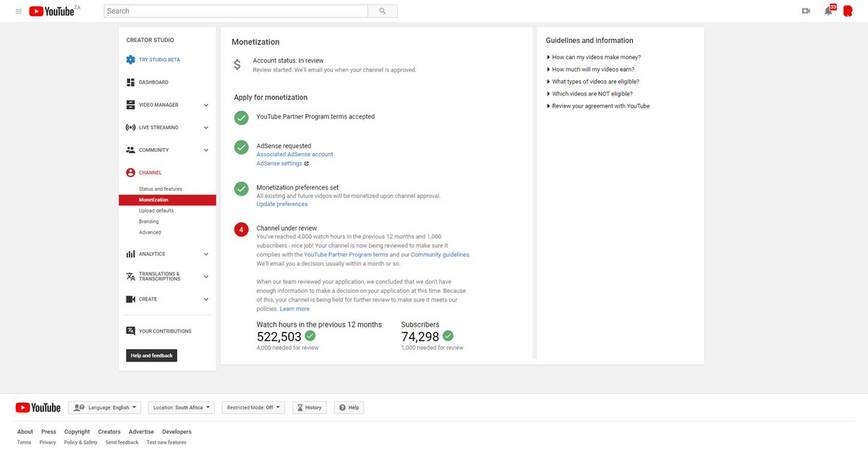
Task: Click the Community people icon
Action: tap(130, 150)
